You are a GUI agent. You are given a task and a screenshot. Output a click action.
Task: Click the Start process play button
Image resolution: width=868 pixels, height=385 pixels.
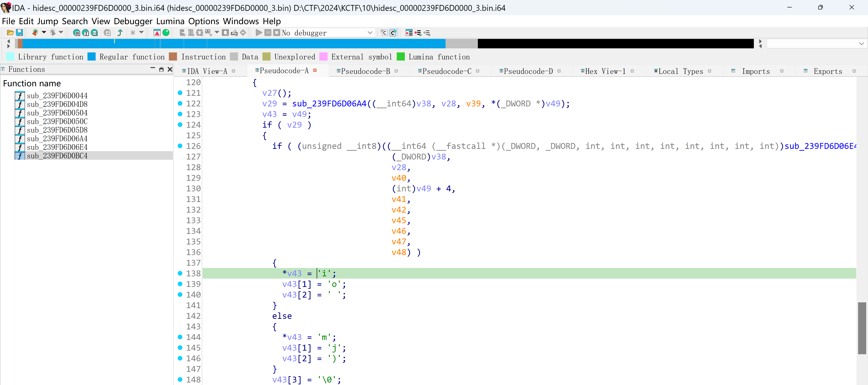(258, 33)
